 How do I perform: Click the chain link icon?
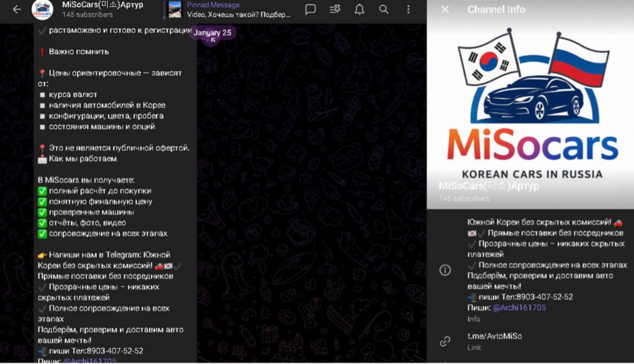[445, 341]
